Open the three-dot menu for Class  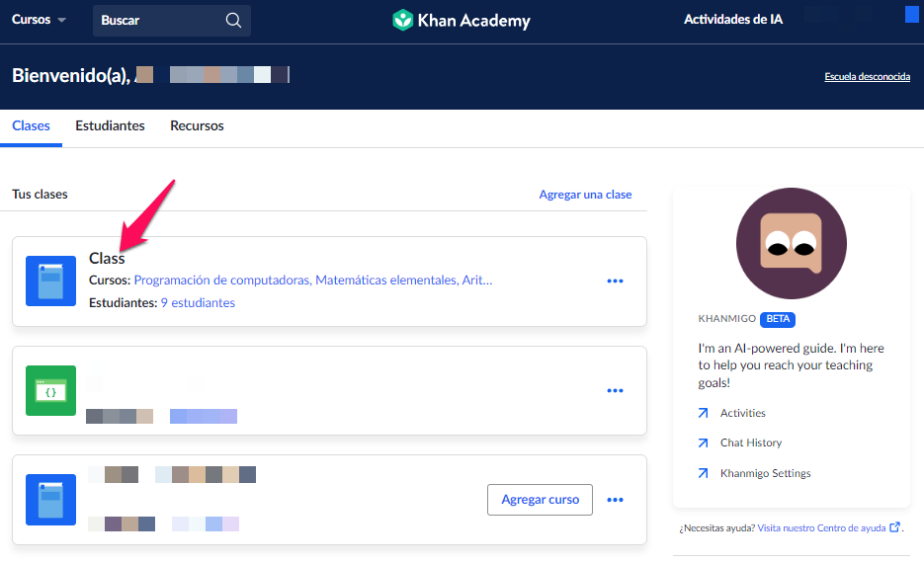(x=616, y=281)
